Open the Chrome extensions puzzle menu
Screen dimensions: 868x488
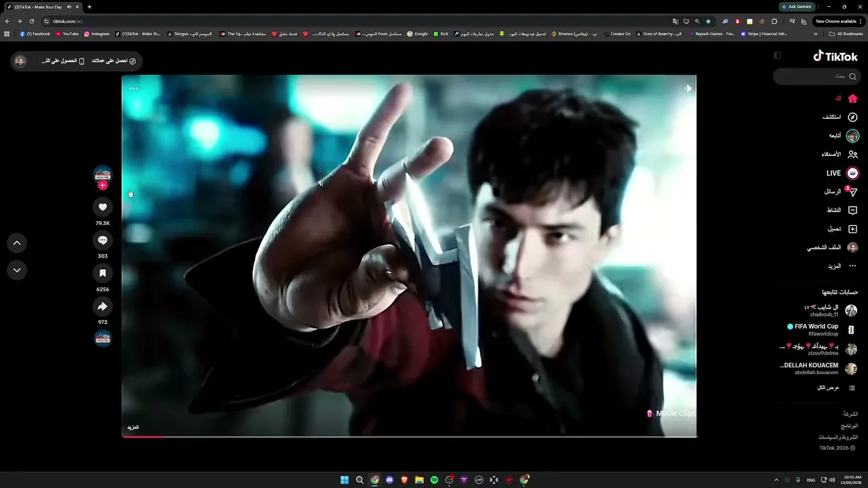click(774, 21)
